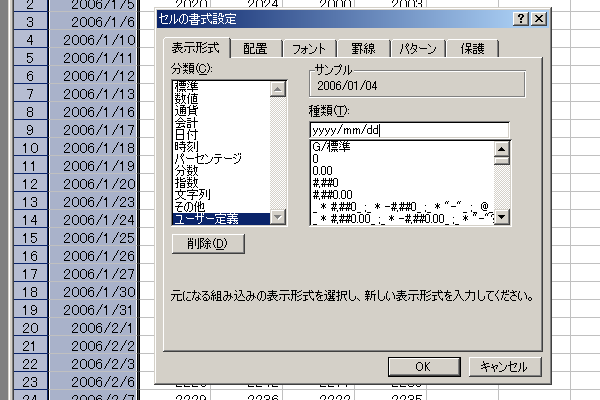This screenshot has width=600, height=400.
Task: Click the 削除 button
Action: click(208, 243)
